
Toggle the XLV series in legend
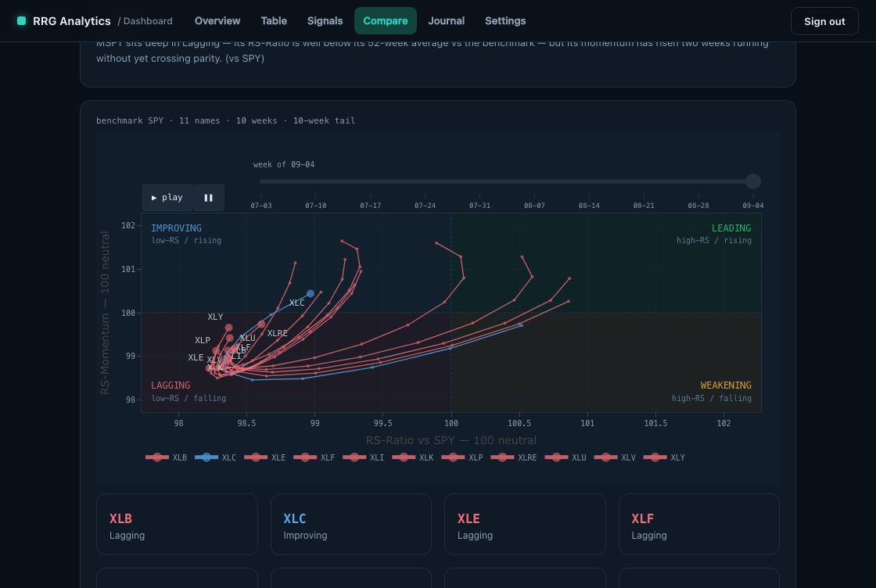[x=615, y=457]
